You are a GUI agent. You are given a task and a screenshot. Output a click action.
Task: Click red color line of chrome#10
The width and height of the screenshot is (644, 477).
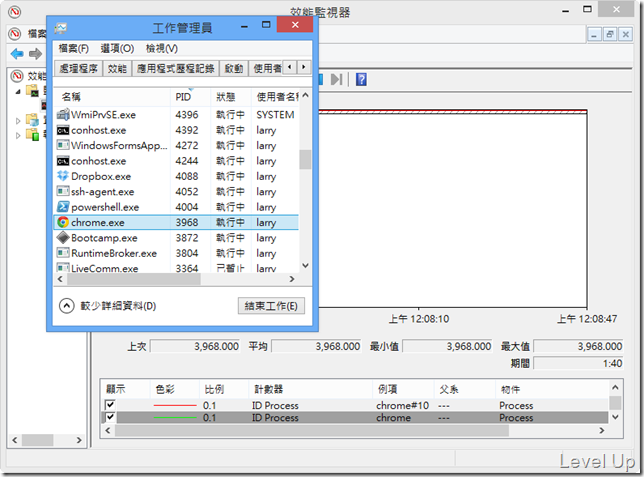click(x=175, y=406)
